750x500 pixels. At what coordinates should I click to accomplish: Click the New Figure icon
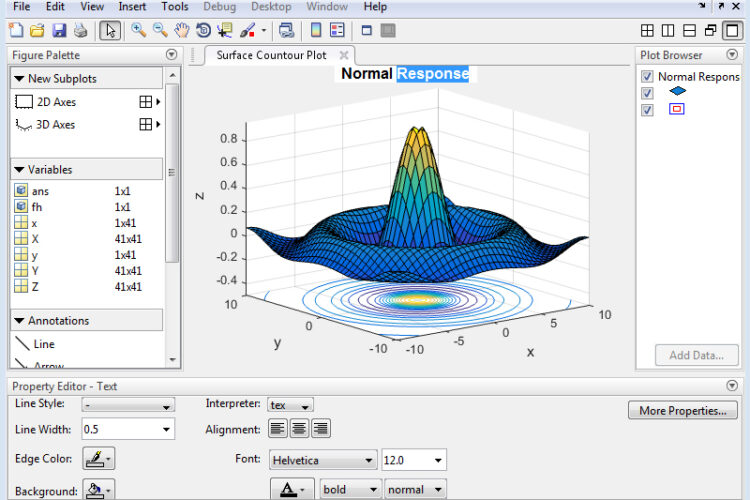point(16,31)
